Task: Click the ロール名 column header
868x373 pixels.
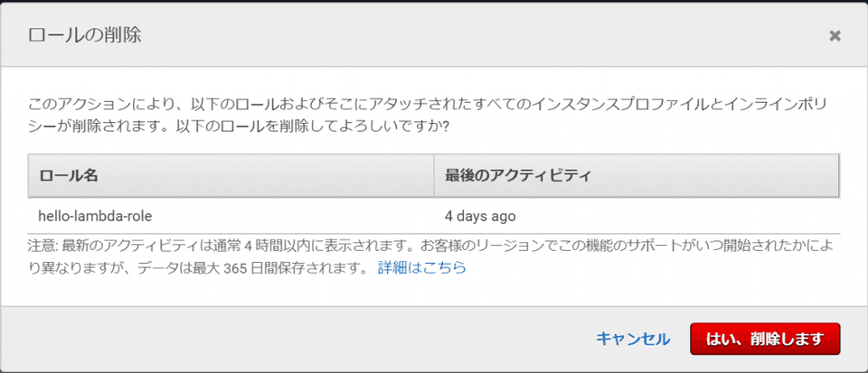Action: coord(68,175)
